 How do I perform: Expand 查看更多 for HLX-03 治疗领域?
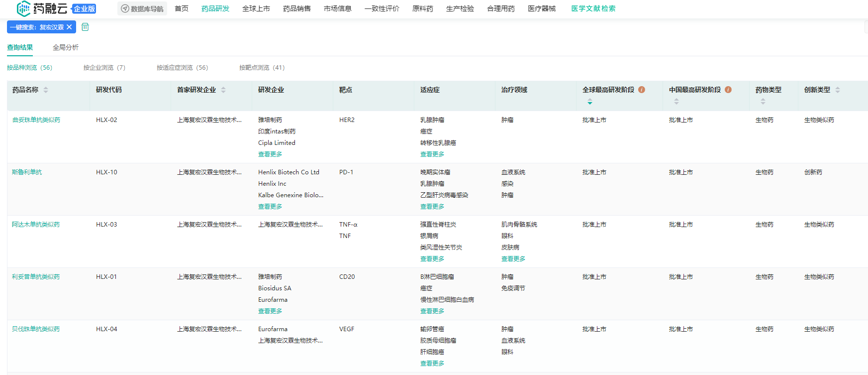pos(513,259)
